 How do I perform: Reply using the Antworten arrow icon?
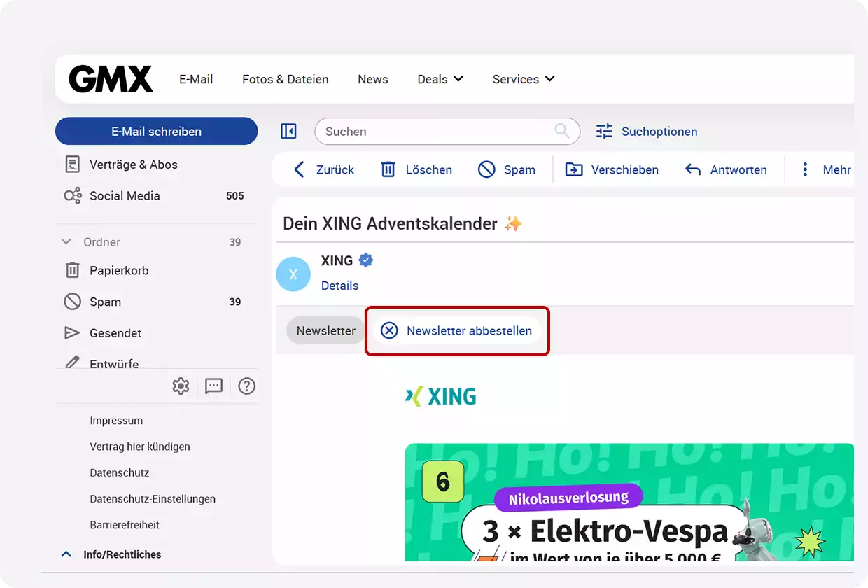[x=692, y=169]
